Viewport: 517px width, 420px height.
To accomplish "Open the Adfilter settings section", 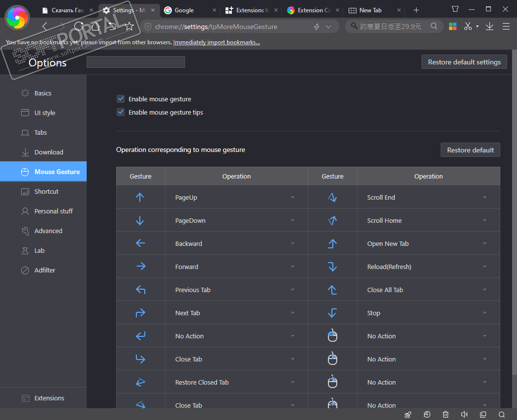I will click(43, 270).
